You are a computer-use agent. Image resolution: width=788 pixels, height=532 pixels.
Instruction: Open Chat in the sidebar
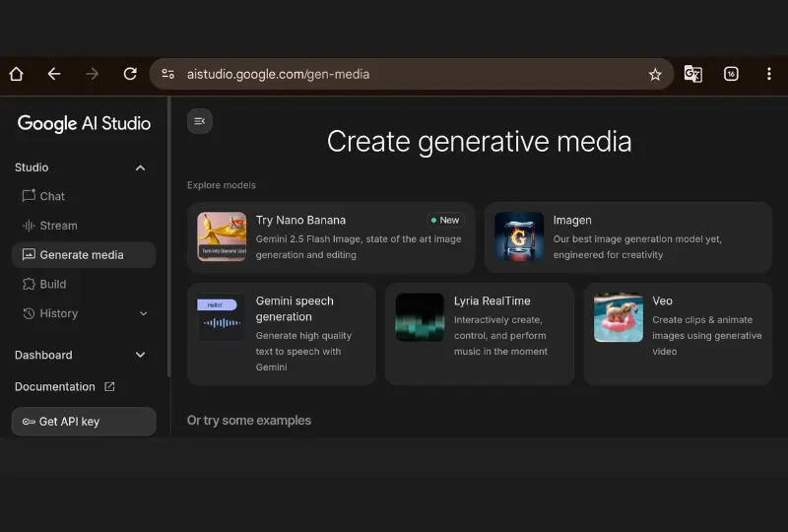[52, 196]
